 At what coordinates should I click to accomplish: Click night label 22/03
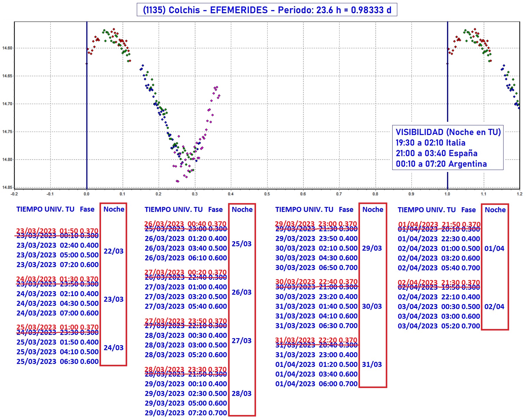[x=114, y=251]
